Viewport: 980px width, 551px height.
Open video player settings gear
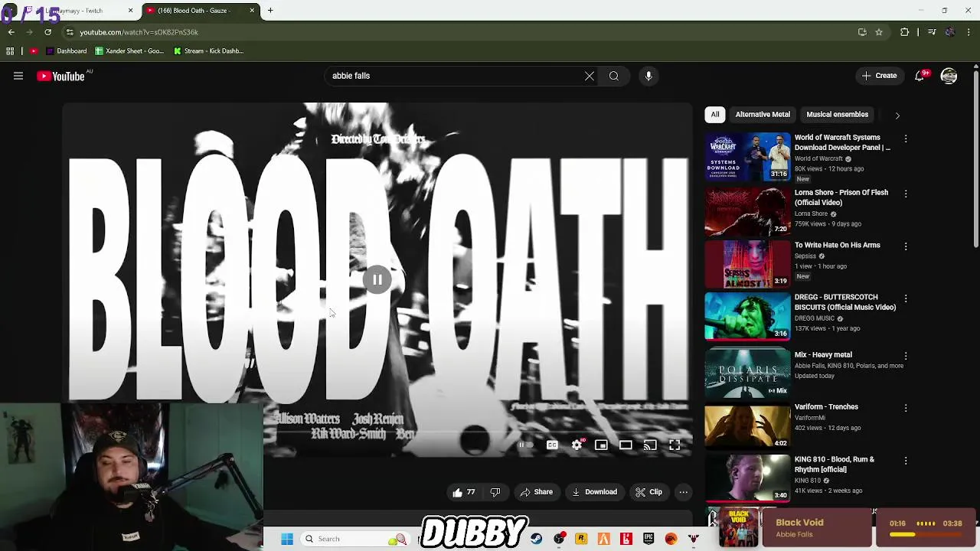[x=577, y=445]
